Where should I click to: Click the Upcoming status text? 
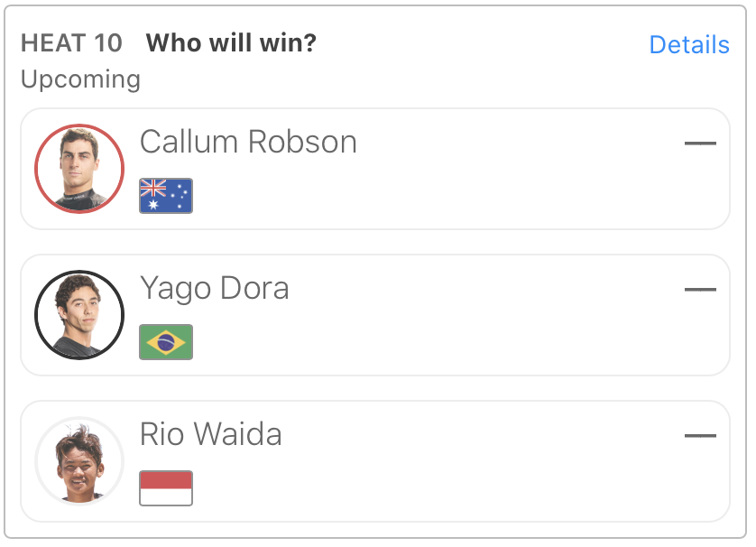coord(80,79)
